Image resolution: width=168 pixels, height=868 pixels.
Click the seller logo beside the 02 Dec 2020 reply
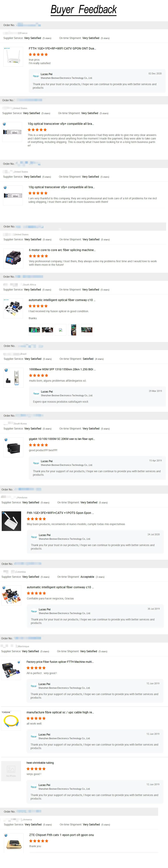(x=36, y=76)
